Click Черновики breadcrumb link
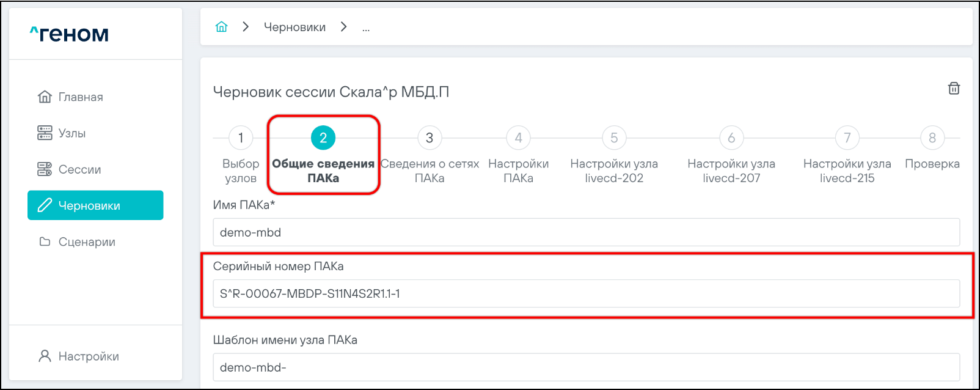The height and width of the screenshot is (390, 980). 294,28
